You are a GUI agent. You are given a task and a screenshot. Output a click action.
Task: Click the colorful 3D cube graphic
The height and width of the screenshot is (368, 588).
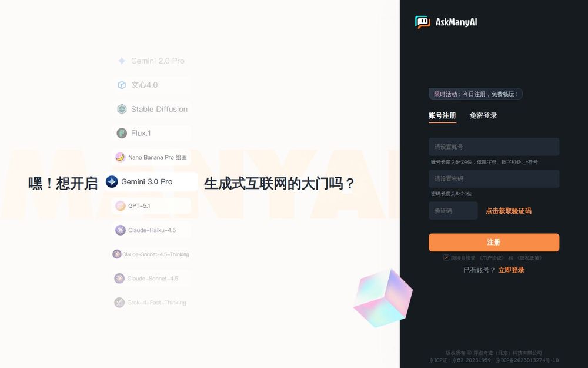tap(383, 298)
